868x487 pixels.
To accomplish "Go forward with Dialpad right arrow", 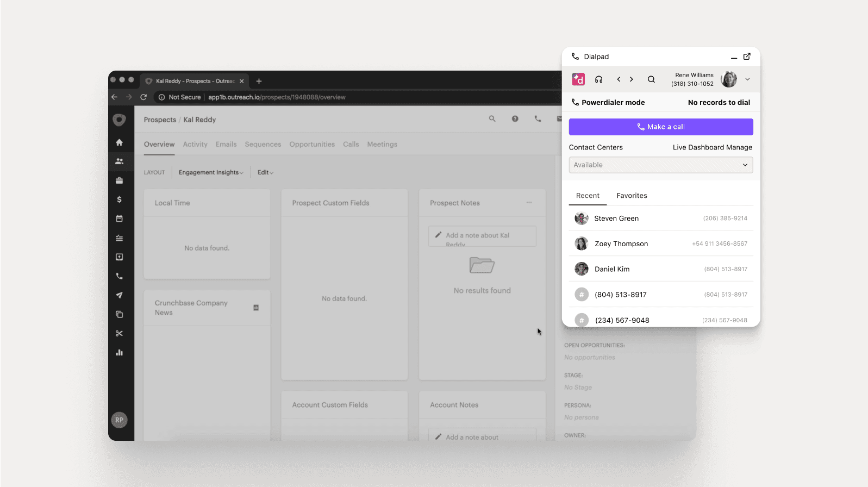I will [632, 79].
